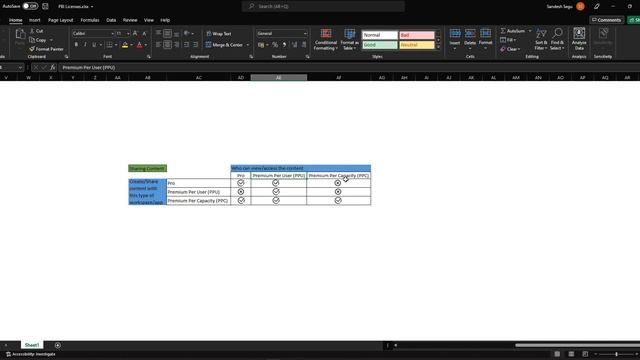This screenshot has height=360, width=640.
Task: Increase font size with the large A
Action: (x=135, y=33)
